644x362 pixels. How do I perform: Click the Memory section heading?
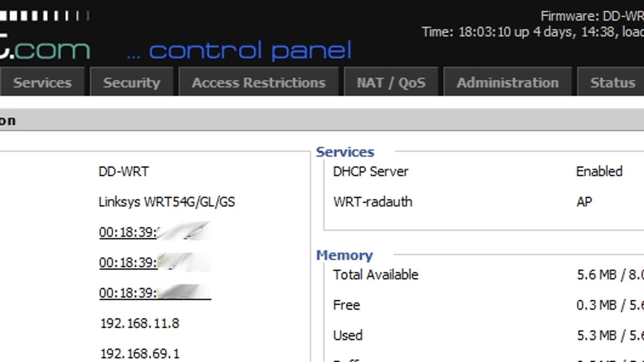[x=345, y=255]
